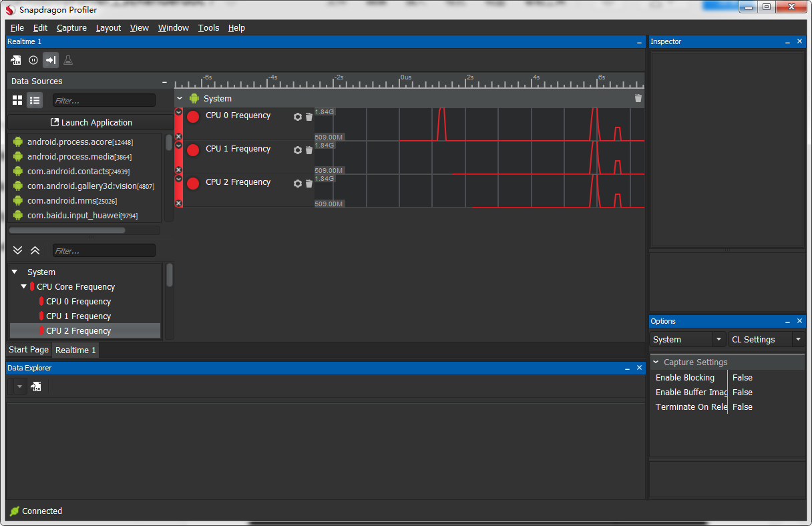Open the CL Settings dropdown in Options
Image resolution: width=812 pixels, height=526 pixels.
click(x=798, y=339)
